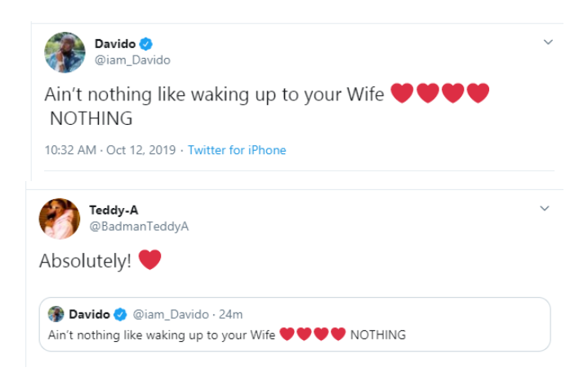Click the "10:32 AM · Oct 12, 2019" timestamp
The image size is (588, 385).
click(x=110, y=150)
